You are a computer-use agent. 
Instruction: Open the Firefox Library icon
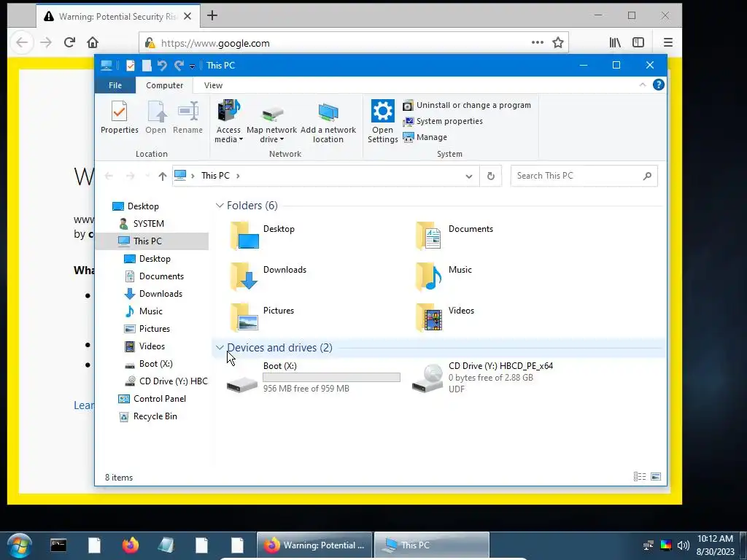pos(615,43)
